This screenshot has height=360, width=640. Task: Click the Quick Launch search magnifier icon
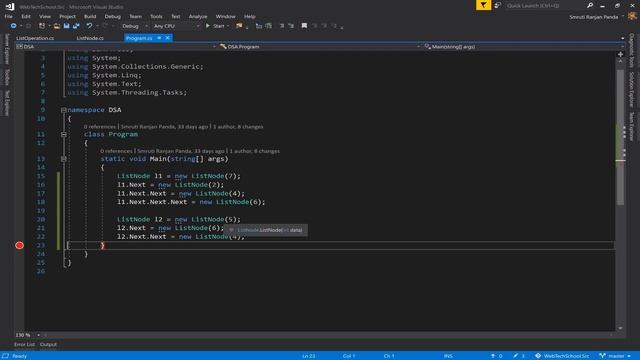(590, 5)
